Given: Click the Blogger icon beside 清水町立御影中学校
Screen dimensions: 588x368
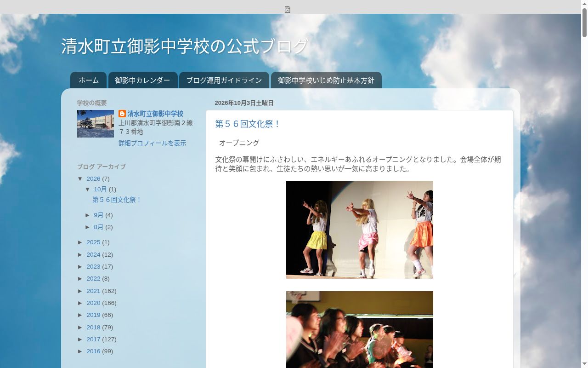Looking at the screenshot, I should point(122,114).
